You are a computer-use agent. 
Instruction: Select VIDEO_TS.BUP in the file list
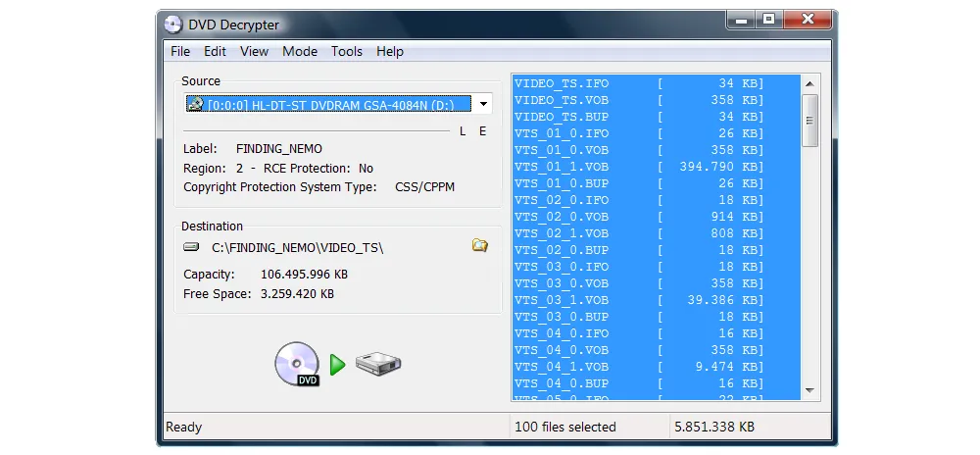pos(657,117)
